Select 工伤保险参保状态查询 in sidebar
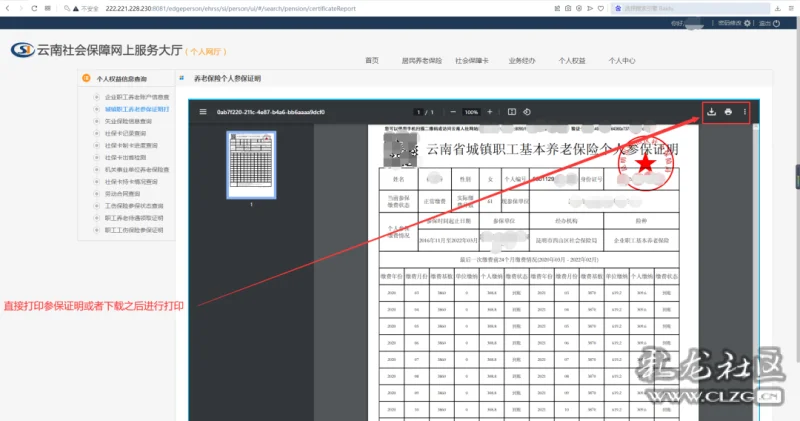 [134, 206]
